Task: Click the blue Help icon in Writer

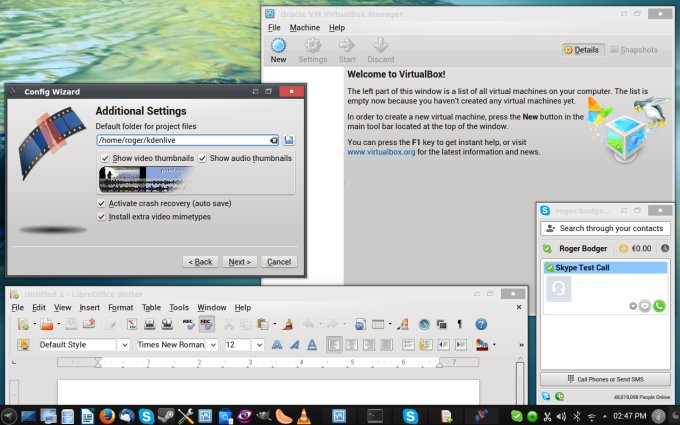Action: (481, 324)
